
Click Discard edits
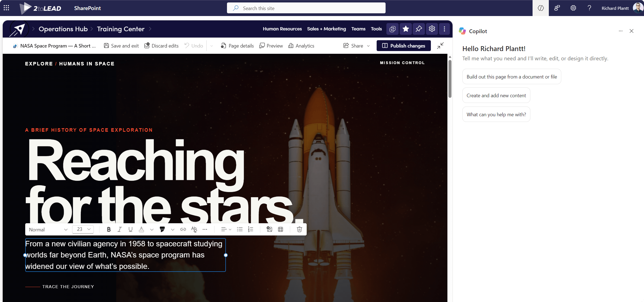[161, 46]
